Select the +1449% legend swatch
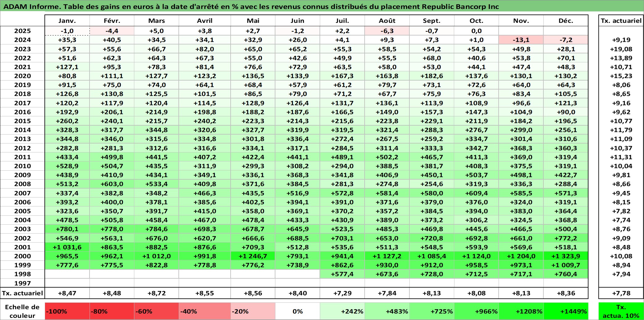The height and width of the screenshot is (320, 644). (x=566, y=311)
